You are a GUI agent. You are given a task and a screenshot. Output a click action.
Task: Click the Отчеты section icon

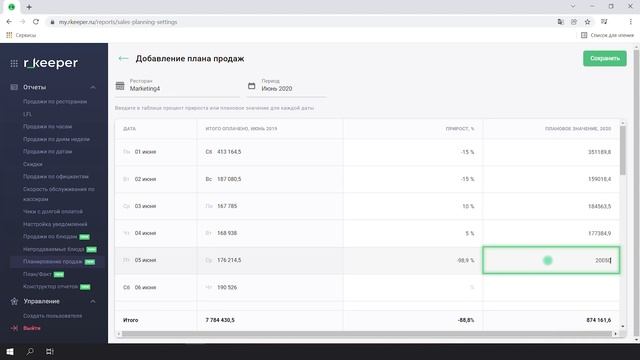pyautogui.click(x=14, y=87)
